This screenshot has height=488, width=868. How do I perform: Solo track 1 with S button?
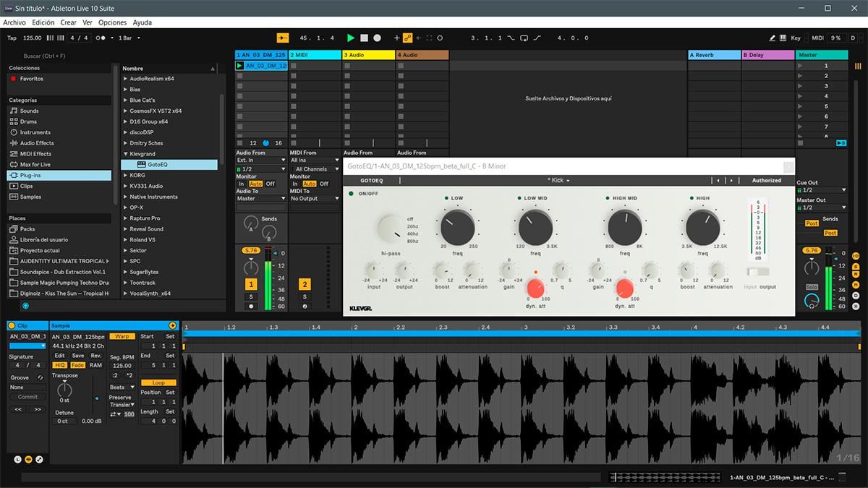tap(251, 296)
